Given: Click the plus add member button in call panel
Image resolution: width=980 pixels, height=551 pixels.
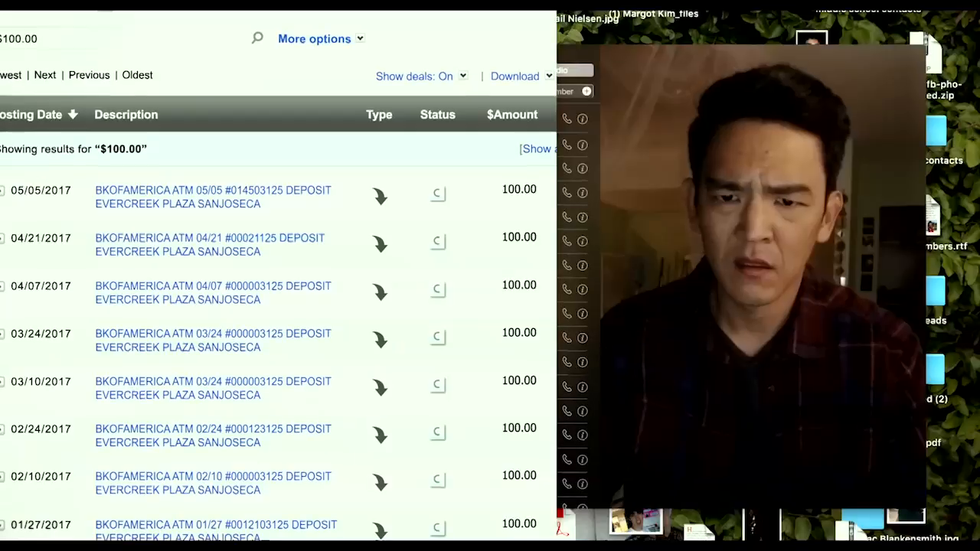Looking at the screenshot, I should coord(586,91).
